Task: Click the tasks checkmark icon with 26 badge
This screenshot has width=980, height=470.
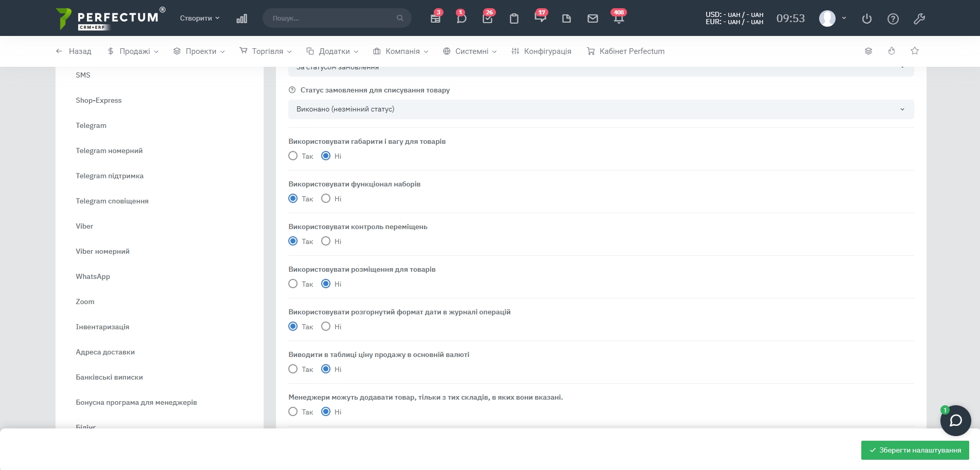Action: click(487, 18)
